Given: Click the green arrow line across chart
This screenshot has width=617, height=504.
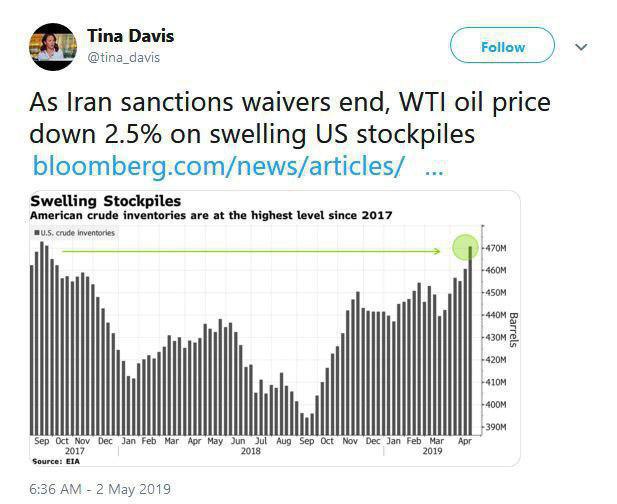Looking at the screenshot, I should (x=250, y=251).
